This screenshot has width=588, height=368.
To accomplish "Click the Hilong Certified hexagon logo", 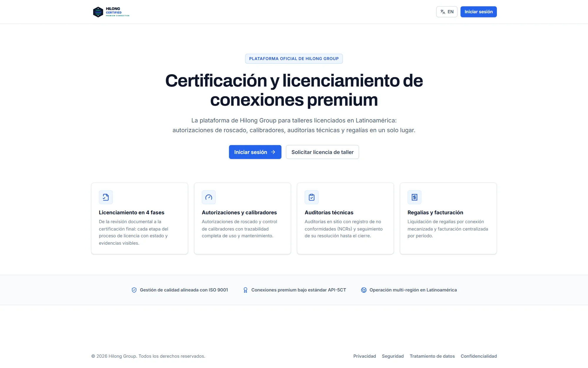I will click(98, 12).
